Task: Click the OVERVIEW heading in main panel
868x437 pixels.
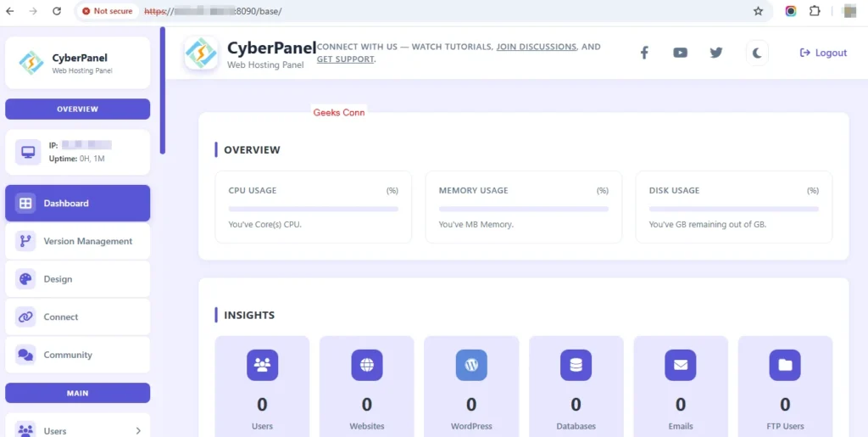Action: tap(252, 150)
